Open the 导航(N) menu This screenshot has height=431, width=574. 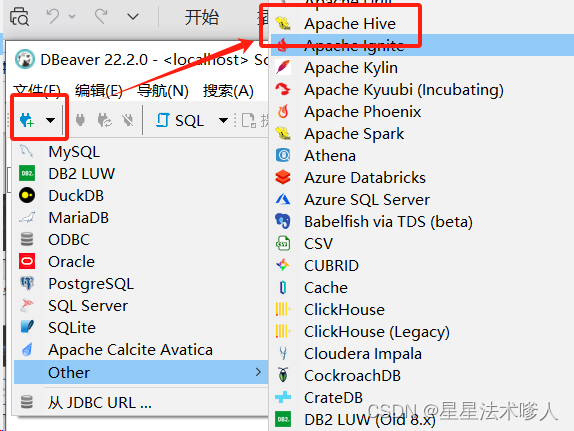(163, 91)
